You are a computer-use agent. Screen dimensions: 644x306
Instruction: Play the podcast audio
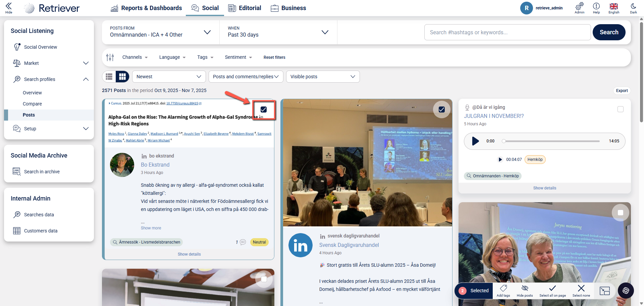475,141
